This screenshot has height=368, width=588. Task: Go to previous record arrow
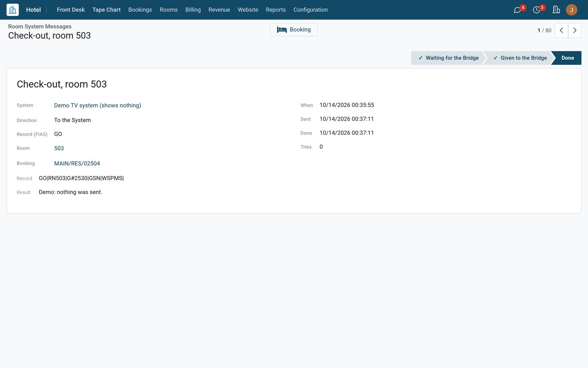click(x=561, y=31)
